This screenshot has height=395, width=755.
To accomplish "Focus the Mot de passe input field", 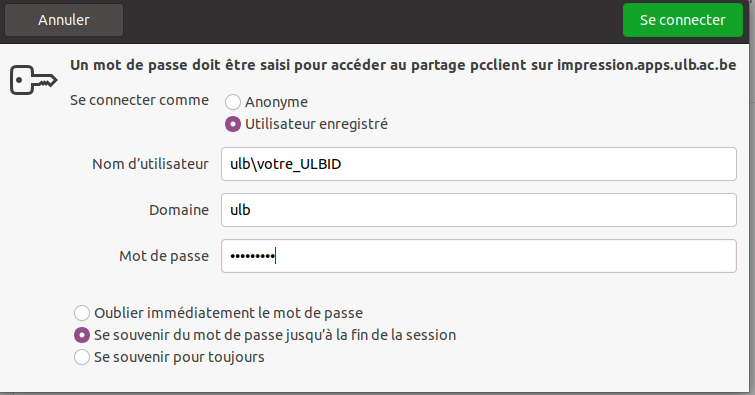I will click(x=479, y=256).
